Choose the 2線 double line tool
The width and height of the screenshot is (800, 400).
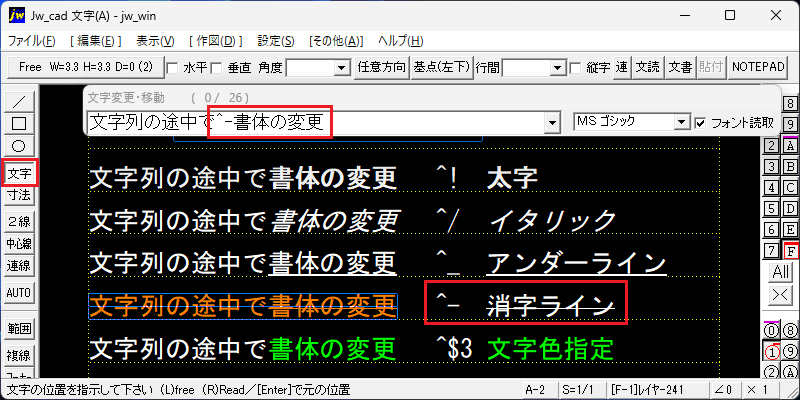pos(19,221)
